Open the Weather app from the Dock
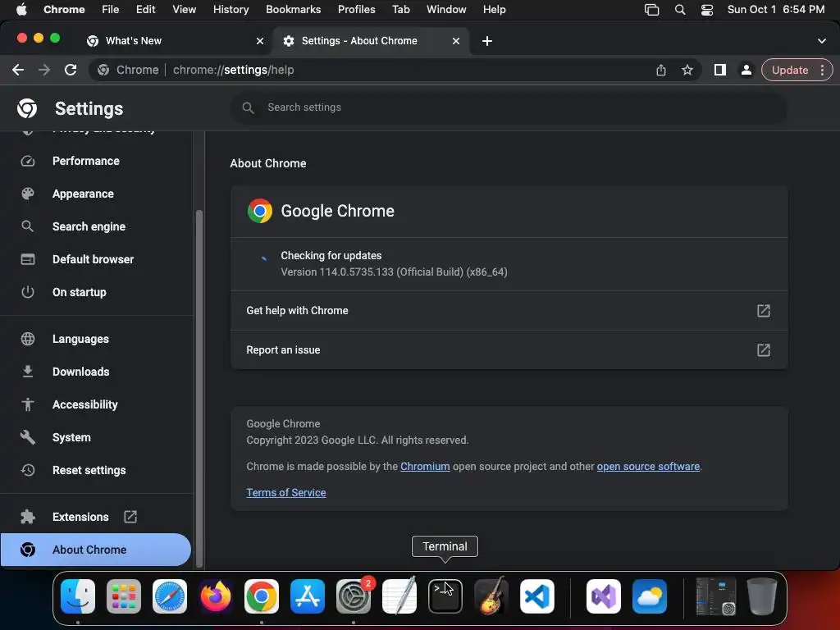Screen dimensions: 840x630 pos(650,596)
